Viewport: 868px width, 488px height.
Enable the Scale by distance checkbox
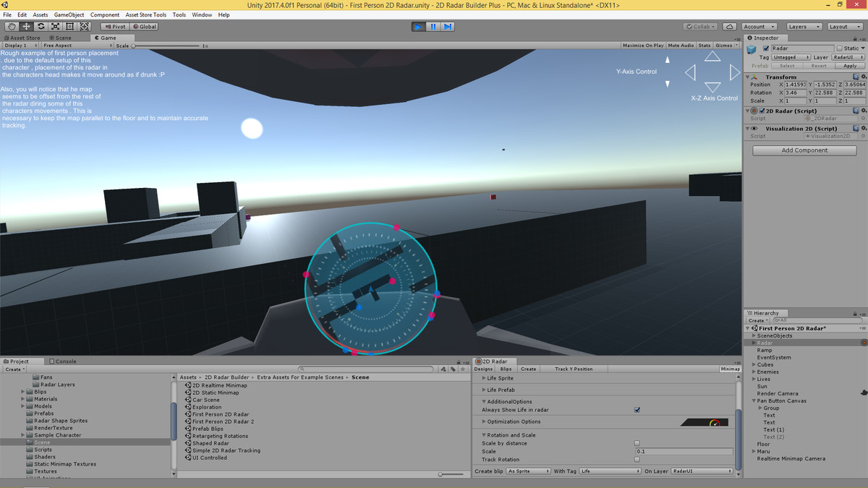[637, 442]
